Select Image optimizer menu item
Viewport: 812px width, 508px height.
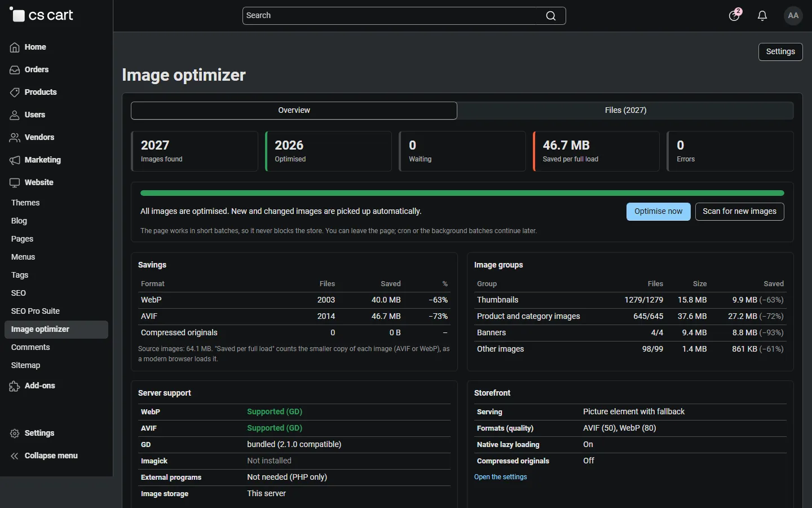56,330
